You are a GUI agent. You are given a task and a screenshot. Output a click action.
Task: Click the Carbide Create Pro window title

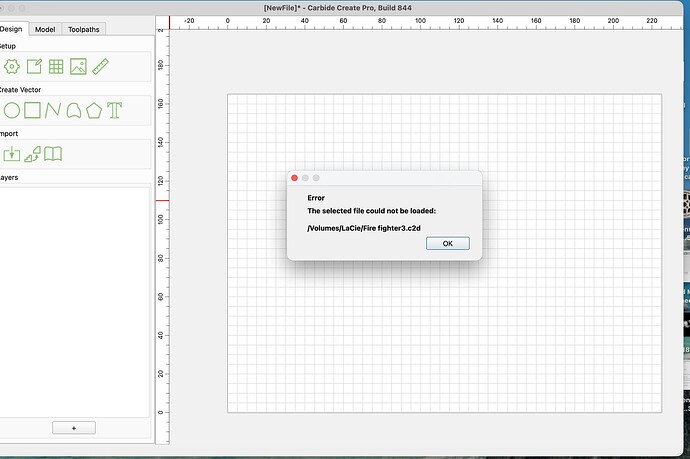point(338,8)
